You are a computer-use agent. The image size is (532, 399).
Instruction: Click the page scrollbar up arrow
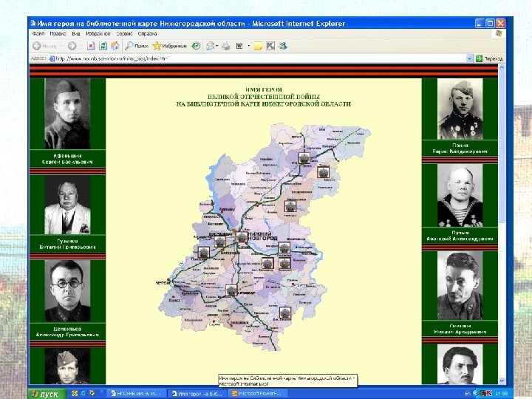(502, 68)
